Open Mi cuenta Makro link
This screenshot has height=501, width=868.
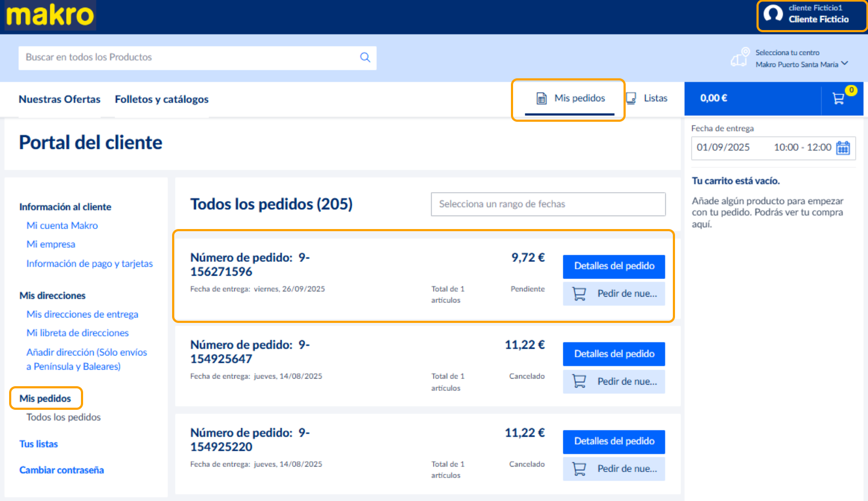pyautogui.click(x=62, y=226)
